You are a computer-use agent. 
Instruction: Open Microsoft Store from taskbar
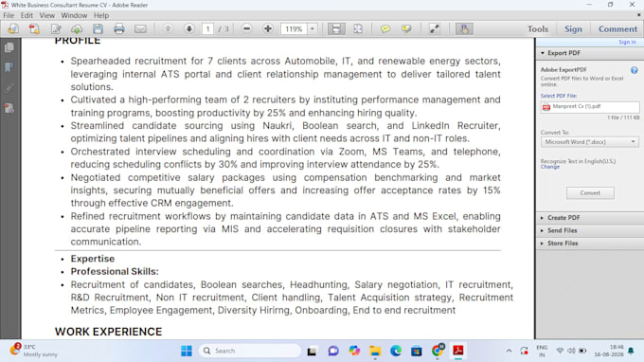point(417,351)
